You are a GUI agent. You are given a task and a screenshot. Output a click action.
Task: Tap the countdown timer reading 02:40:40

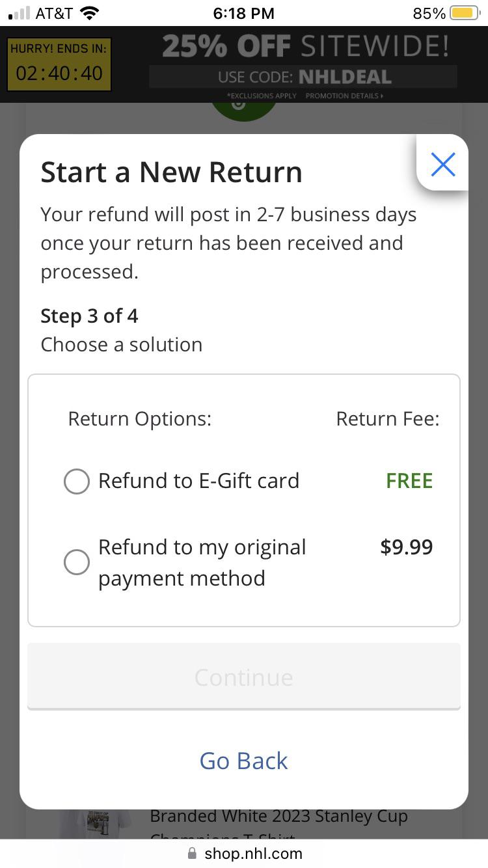(x=59, y=74)
